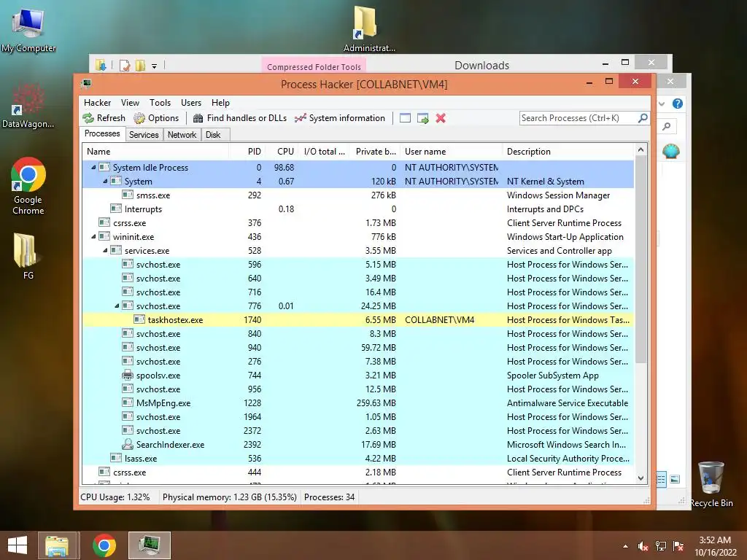The image size is (747, 560).
Task: Select the smss.exe process row
Action: [358, 195]
